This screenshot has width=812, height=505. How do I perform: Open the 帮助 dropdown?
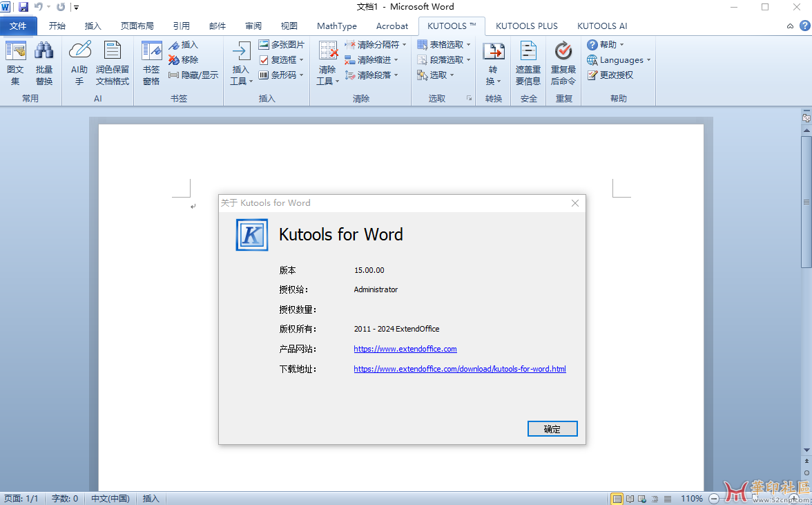tap(606, 45)
